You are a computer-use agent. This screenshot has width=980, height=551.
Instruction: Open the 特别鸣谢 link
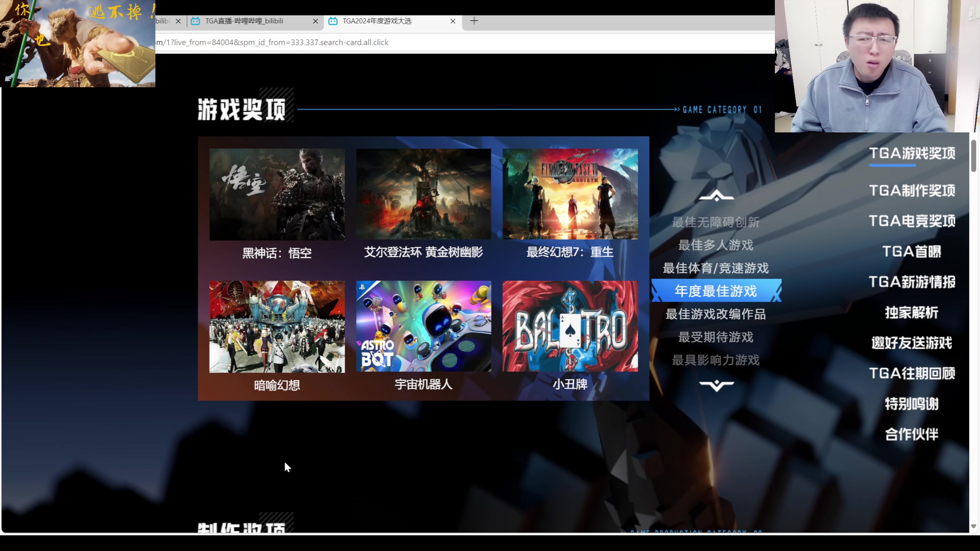point(912,404)
